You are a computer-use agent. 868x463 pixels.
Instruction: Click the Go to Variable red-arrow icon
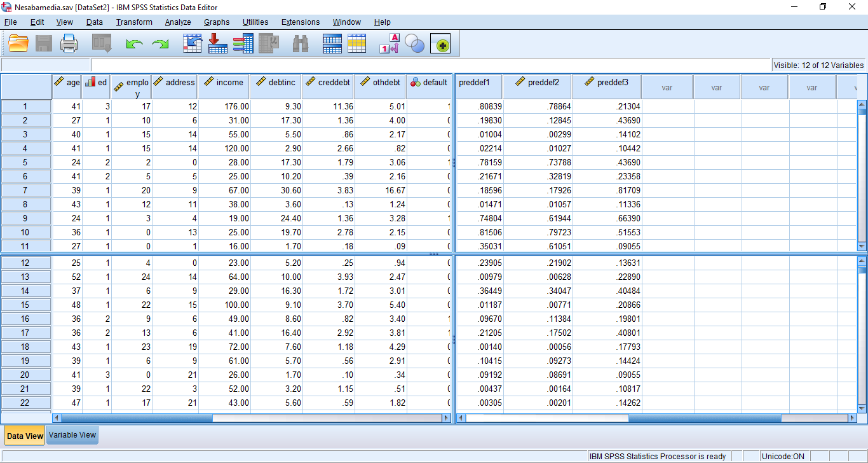218,43
